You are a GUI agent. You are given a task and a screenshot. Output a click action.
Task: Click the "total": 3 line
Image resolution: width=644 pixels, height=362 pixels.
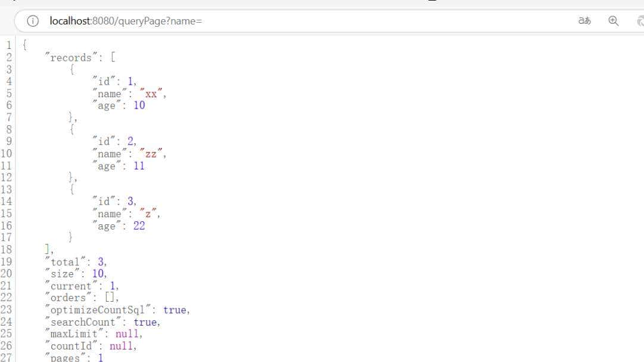tap(76, 262)
